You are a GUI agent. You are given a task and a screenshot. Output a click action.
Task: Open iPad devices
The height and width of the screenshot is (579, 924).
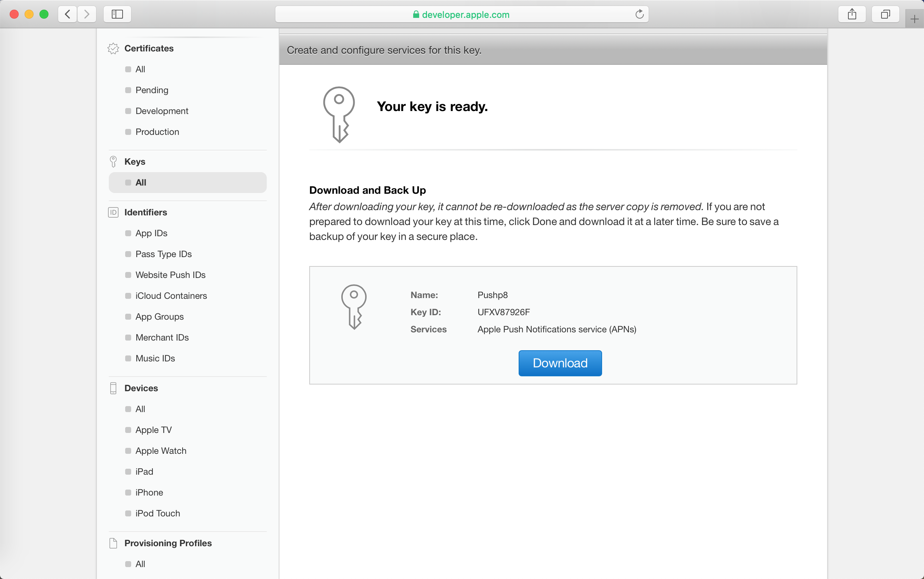tap(144, 472)
